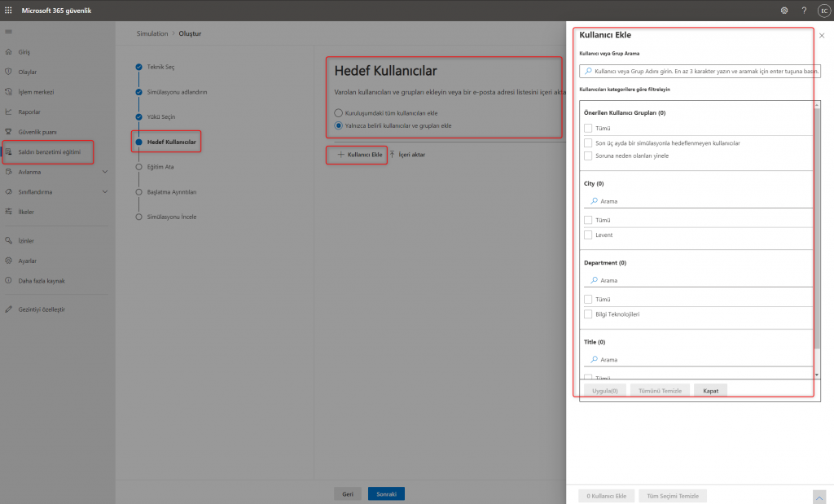Click the chevron-up button at panel bottom right

tap(819, 496)
